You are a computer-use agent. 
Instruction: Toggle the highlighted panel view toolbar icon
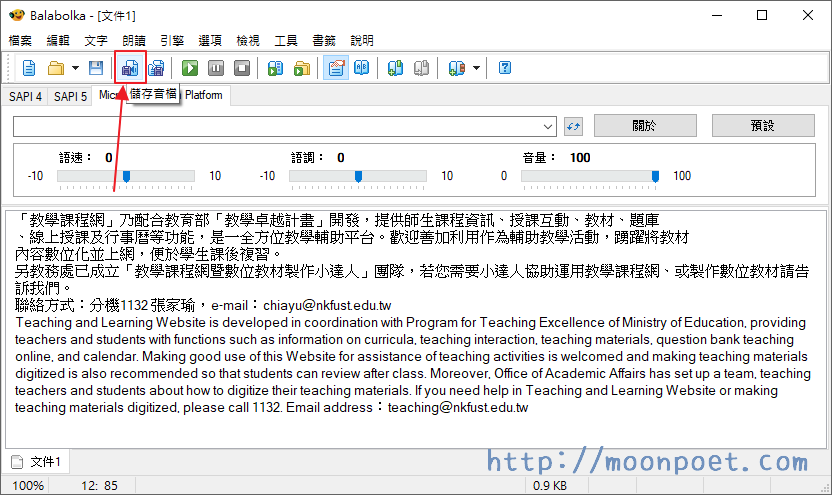(x=336, y=68)
